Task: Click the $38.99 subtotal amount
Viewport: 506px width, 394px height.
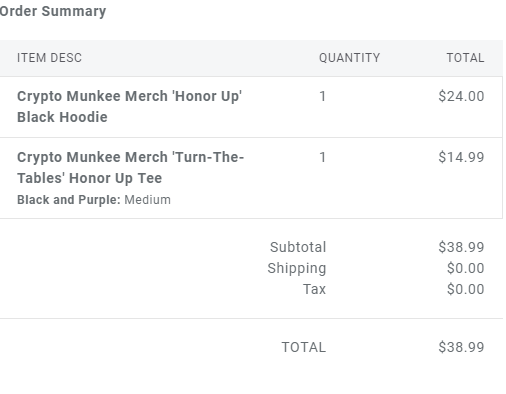Action: click(461, 247)
